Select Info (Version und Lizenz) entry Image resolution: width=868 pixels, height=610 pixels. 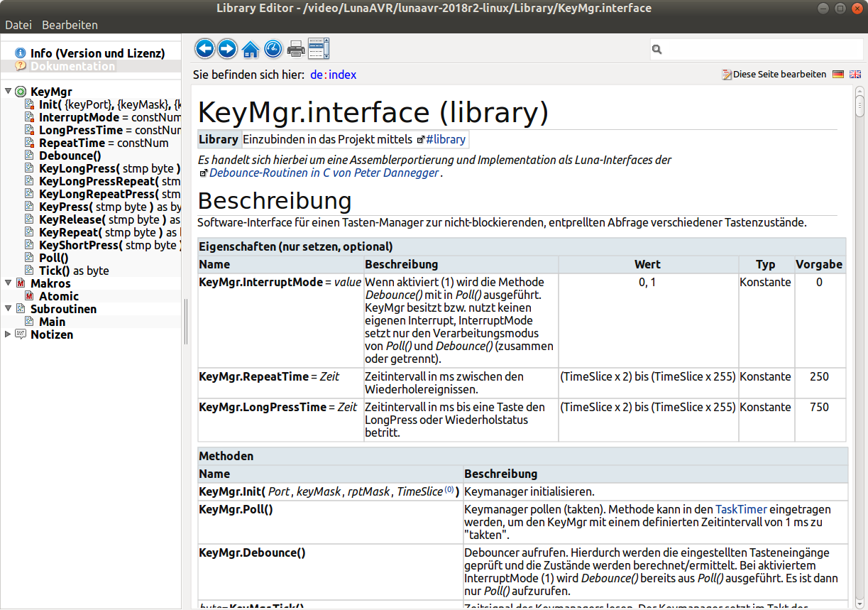pyautogui.click(x=97, y=53)
